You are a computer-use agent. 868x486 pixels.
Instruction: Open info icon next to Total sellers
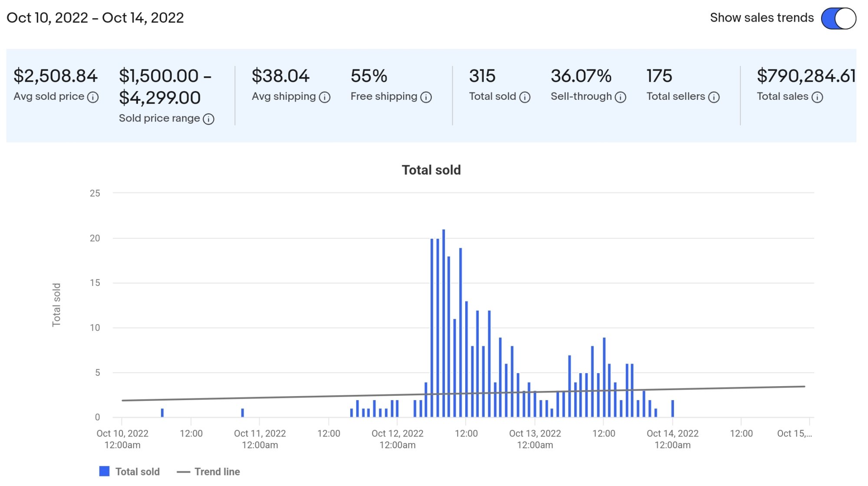714,97
